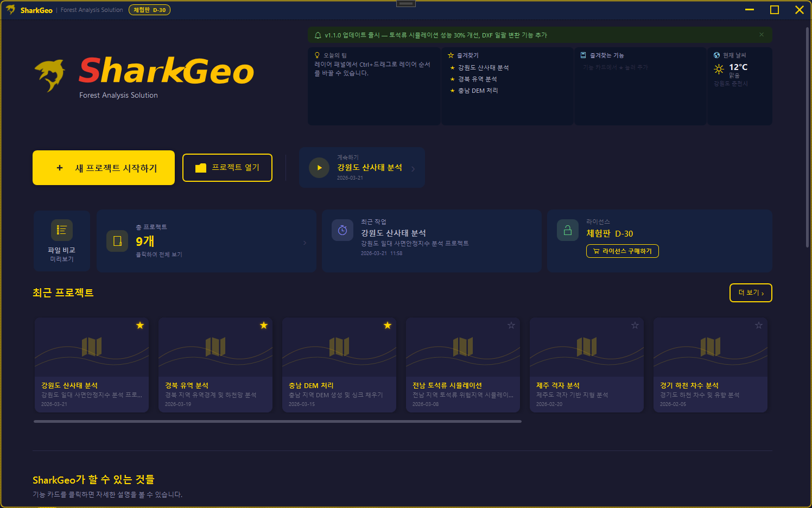The height and width of the screenshot is (508, 812).
Task: Click the 전남 토석류 시뮬레이션 card title
Action: 447,385
